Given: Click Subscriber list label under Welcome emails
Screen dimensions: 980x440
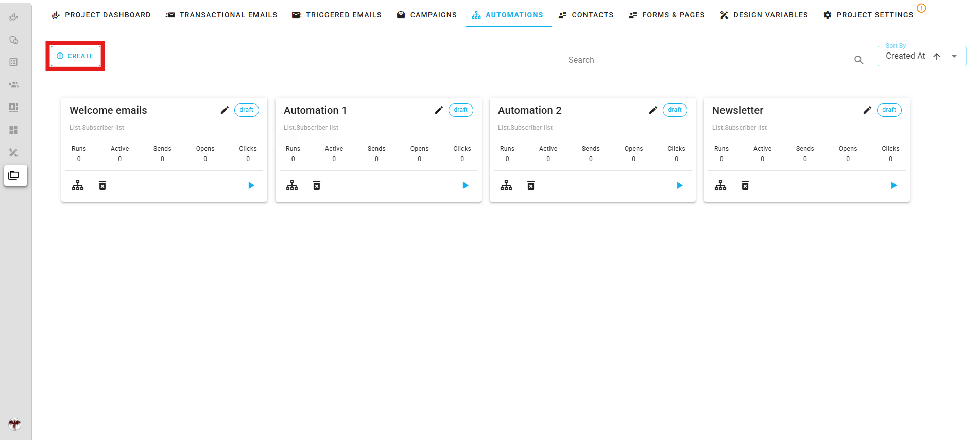Looking at the screenshot, I should coord(97,128).
